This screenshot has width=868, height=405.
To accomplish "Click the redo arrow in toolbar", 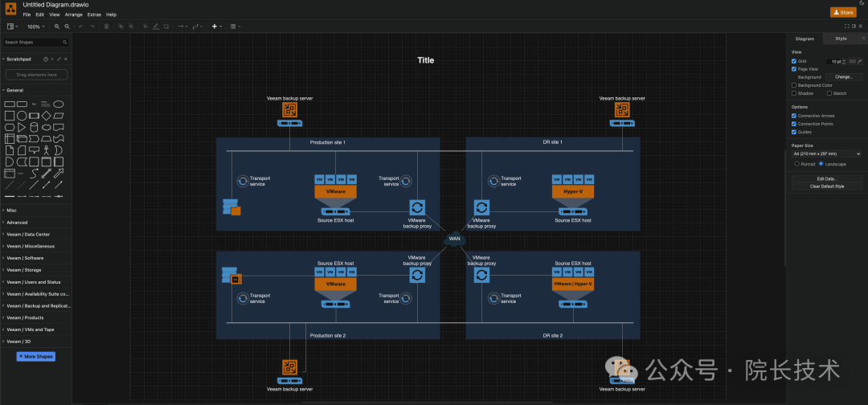I will (92, 26).
